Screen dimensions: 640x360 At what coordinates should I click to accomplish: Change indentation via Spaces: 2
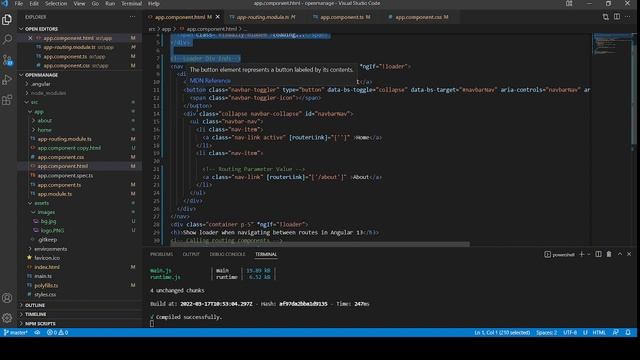[547, 333]
